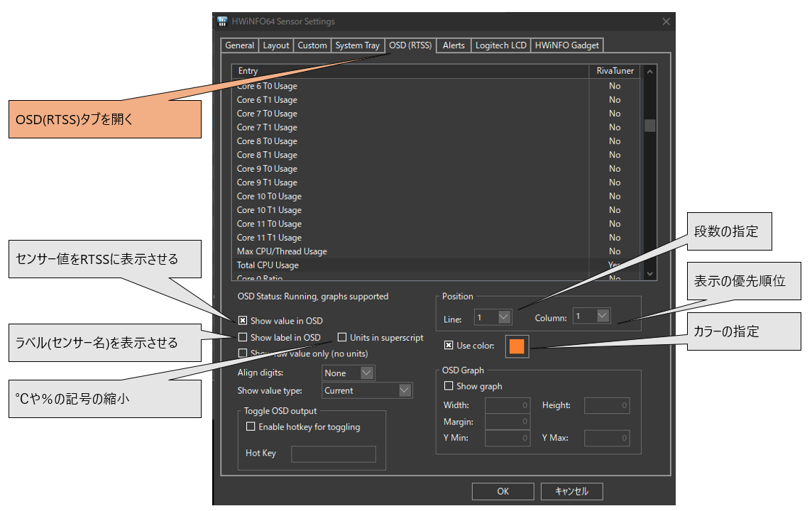Select the Core 8 T0 Usage row
The image size is (812, 511).
(x=436, y=141)
